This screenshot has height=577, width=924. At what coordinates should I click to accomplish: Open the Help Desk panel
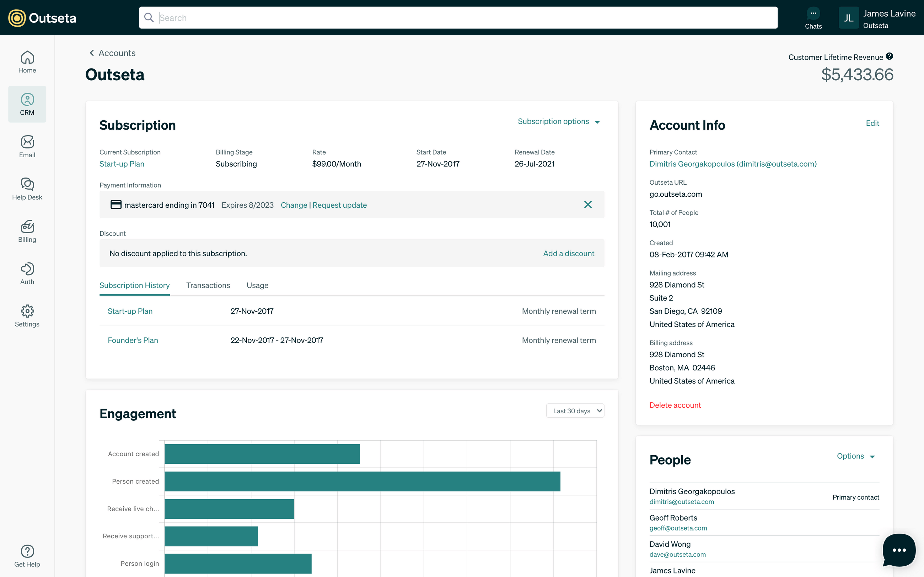pyautogui.click(x=27, y=189)
